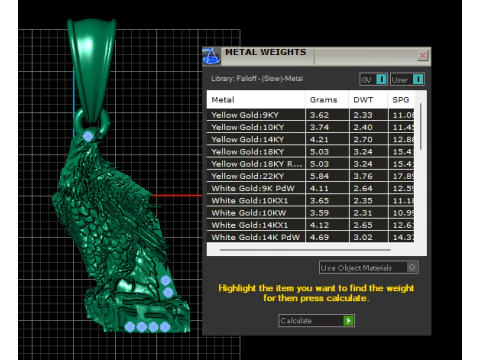480x360 pixels.
Task: Click the 3.02 DWT value
Action: [x=363, y=237]
